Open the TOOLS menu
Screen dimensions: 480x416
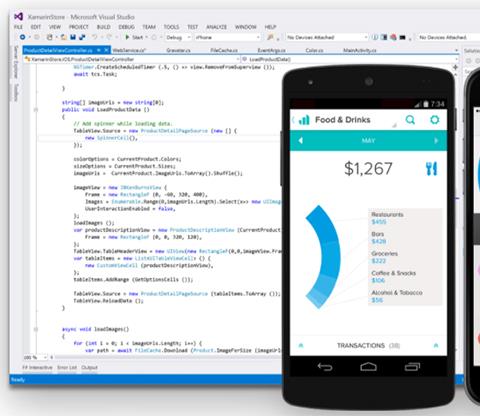[171, 27]
